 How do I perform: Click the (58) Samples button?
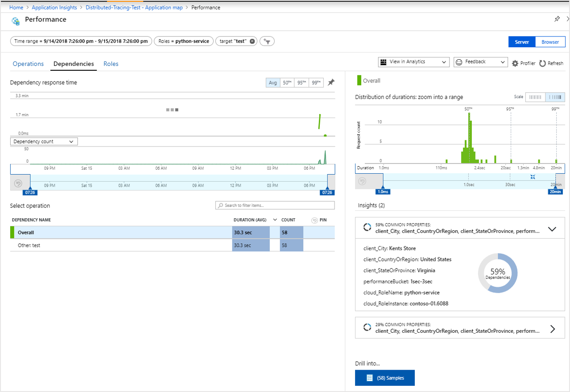click(385, 378)
